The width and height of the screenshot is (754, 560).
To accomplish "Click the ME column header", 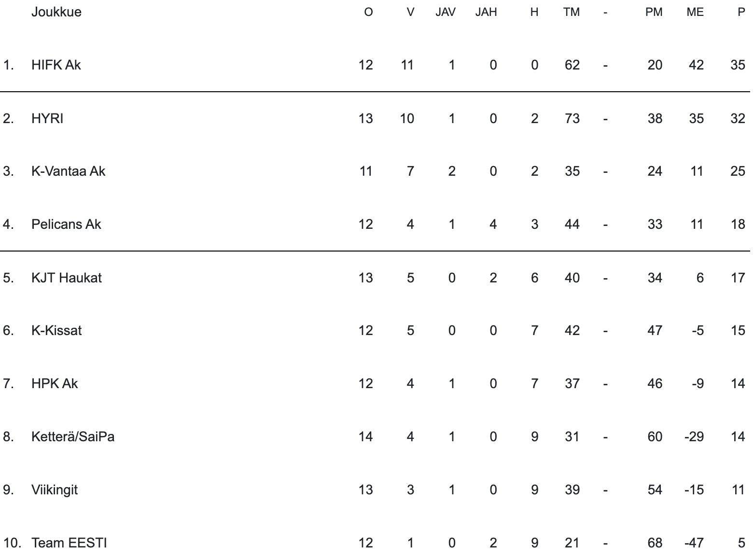I will click(x=695, y=12).
